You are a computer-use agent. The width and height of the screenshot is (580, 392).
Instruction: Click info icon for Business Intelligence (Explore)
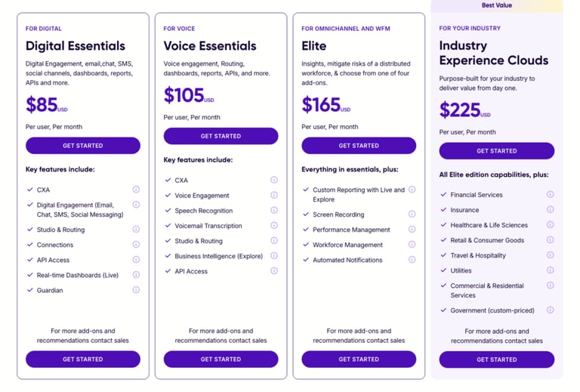coord(274,255)
